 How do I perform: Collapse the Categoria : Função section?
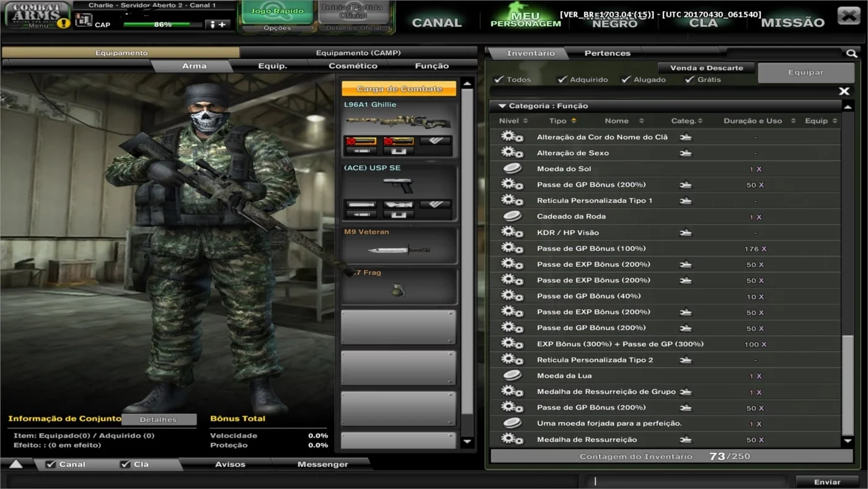[502, 106]
